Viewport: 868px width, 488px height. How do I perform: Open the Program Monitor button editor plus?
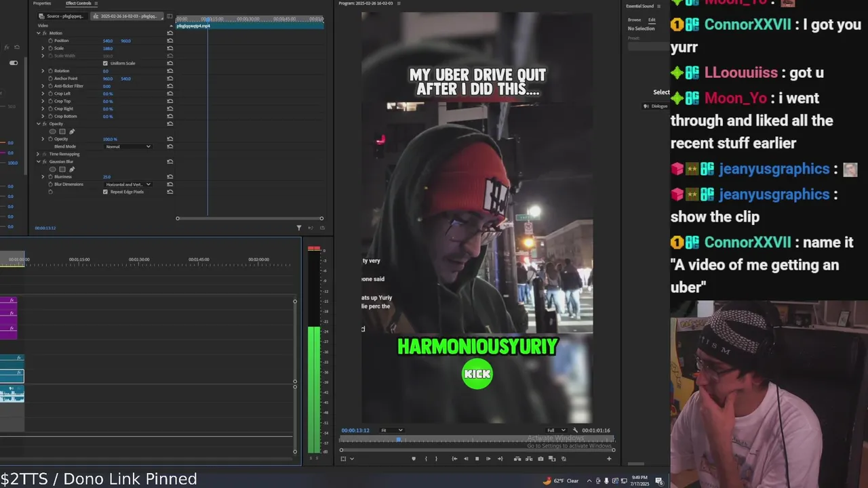pos(609,459)
